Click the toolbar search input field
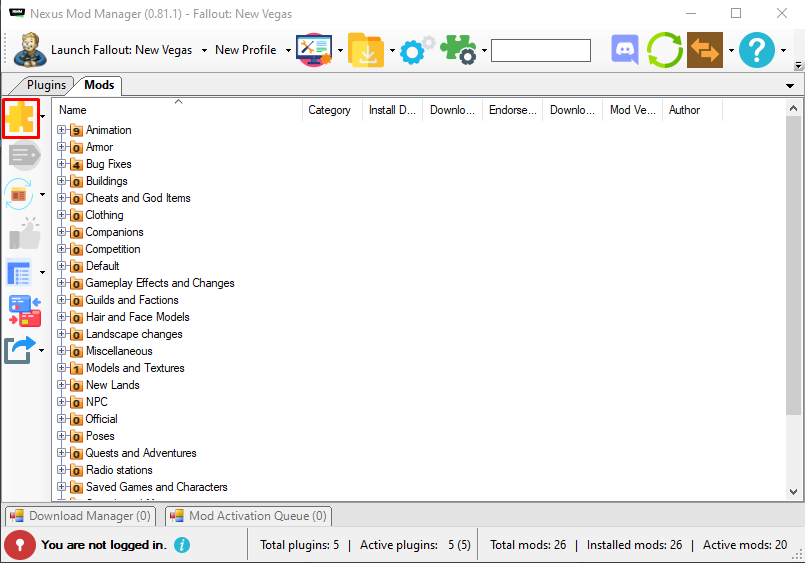 541,50
